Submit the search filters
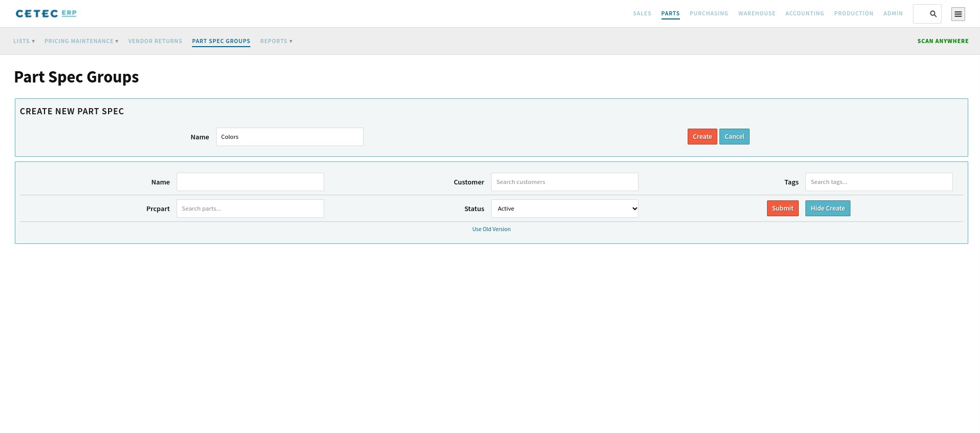This screenshot has height=433, width=980. point(783,209)
